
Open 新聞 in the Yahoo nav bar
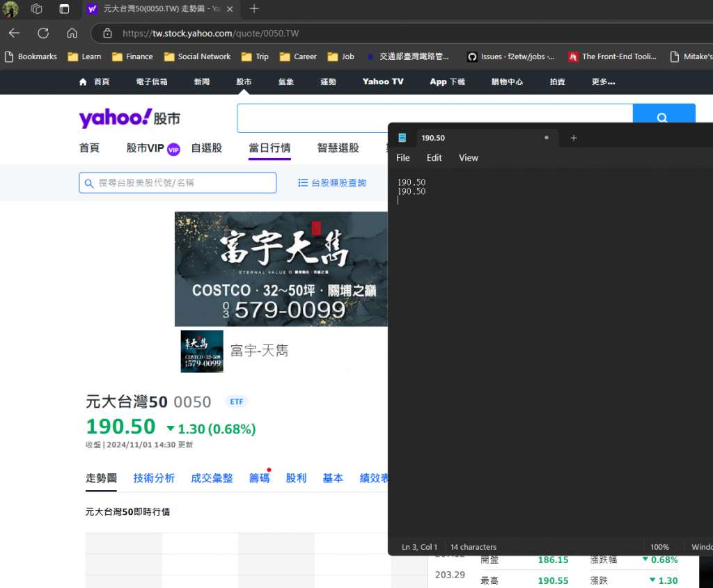click(x=202, y=82)
